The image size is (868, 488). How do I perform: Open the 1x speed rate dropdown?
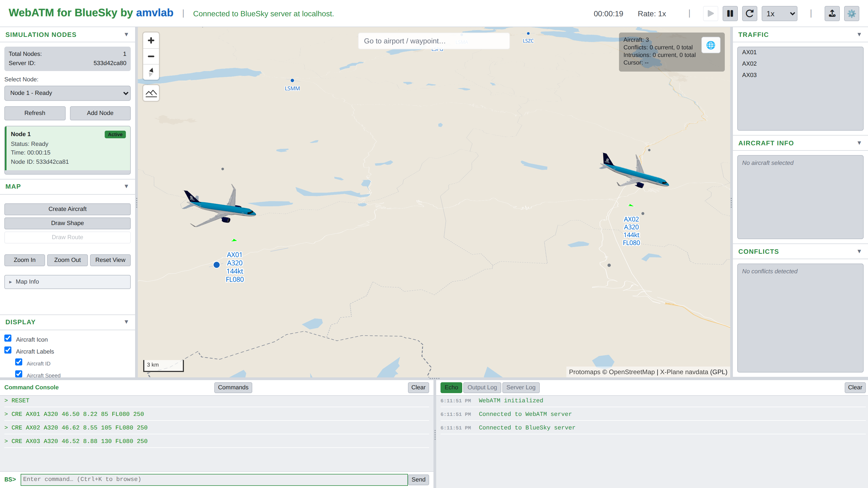pos(779,14)
